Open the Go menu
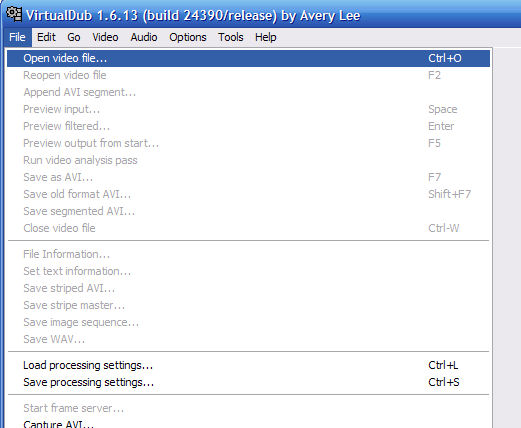Image resolution: width=521 pixels, height=428 pixels. pyautogui.click(x=74, y=37)
